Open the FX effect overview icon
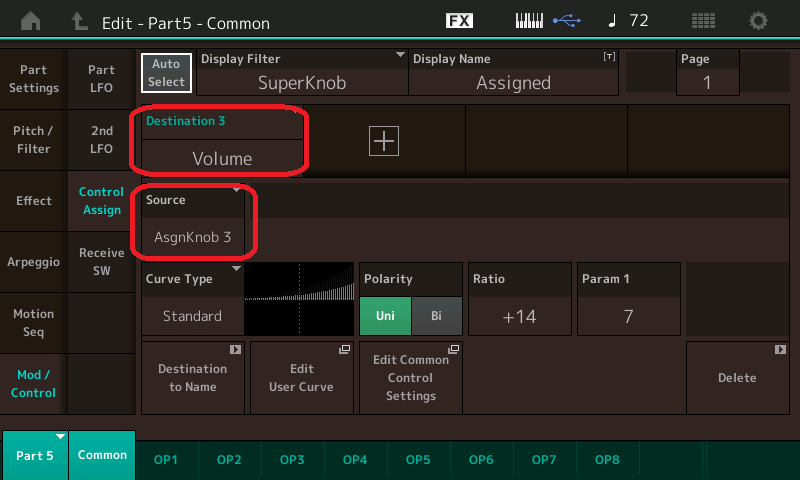Screen dimensions: 800x480 [459, 21]
